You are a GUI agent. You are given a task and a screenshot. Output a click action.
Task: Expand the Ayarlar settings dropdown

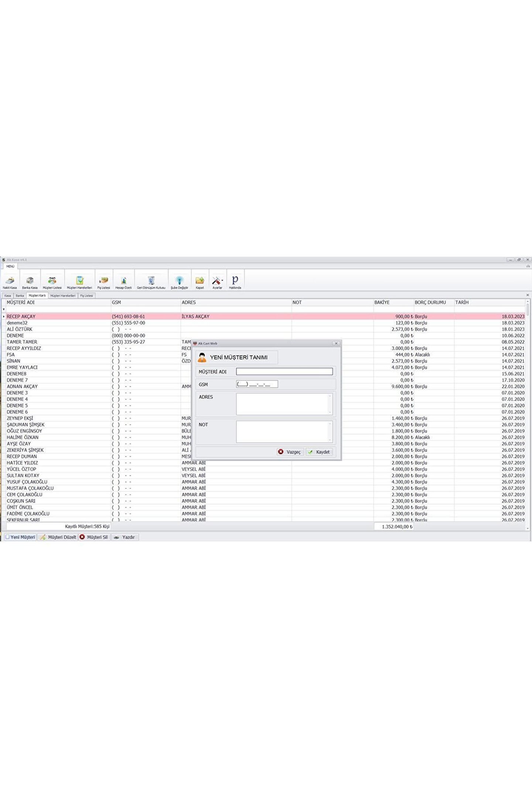[x=222, y=280]
